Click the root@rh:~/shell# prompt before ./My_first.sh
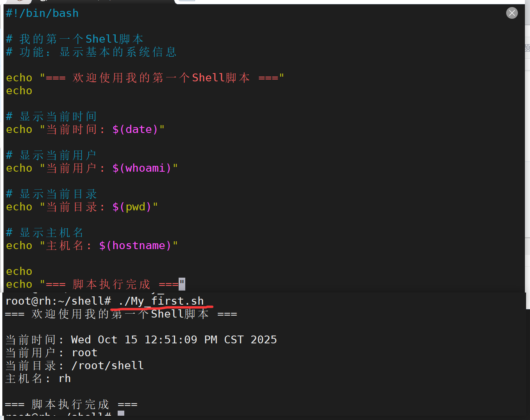 [x=58, y=301]
